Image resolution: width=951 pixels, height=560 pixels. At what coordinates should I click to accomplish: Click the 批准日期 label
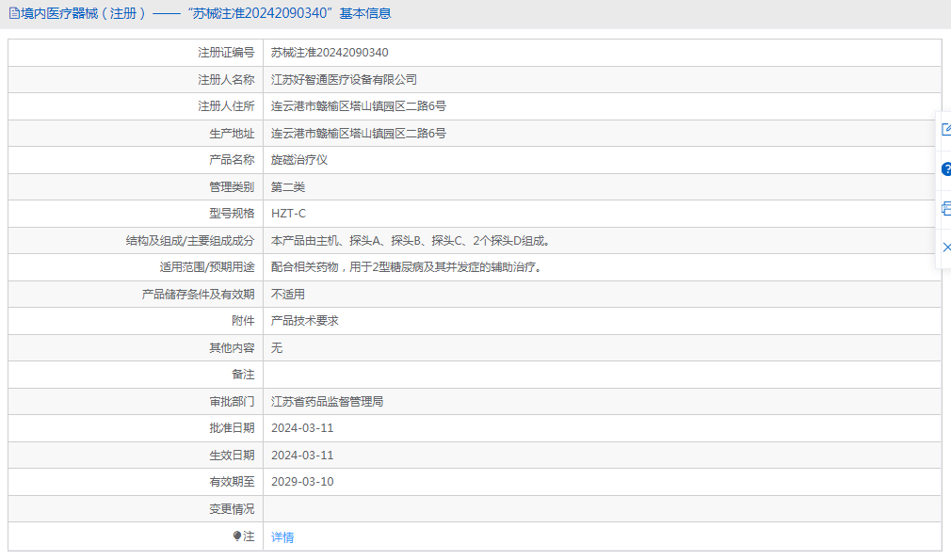(x=232, y=428)
